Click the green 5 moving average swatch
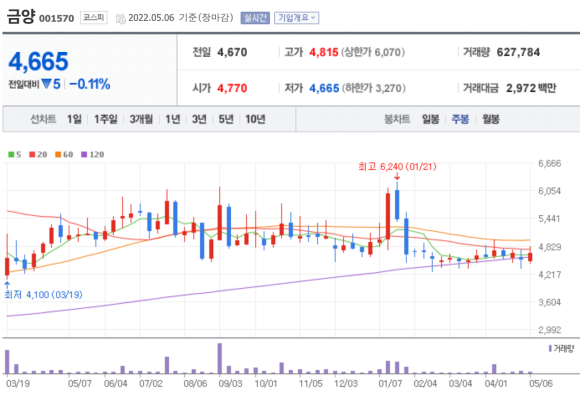Screen dimensions: 580x396 (x=11, y=155)
